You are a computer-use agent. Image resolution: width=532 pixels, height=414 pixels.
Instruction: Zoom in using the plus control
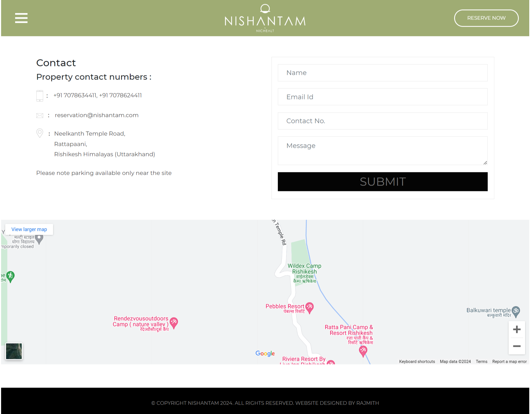(517, 329)
